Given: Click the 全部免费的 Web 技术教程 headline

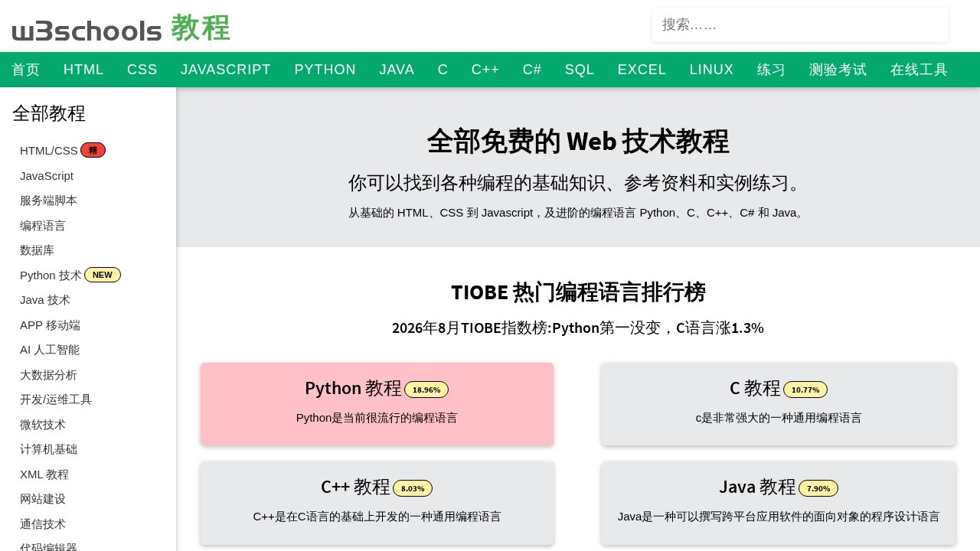Looking at the screenshot, I should pos(578,142).
